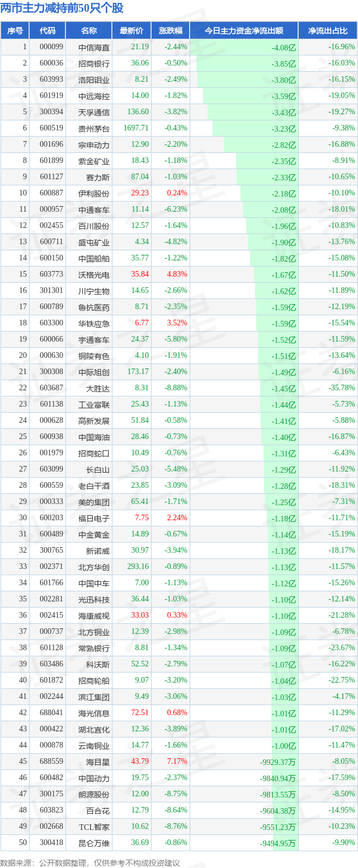358x868 pixels.
Task: Click stock code 600036
Action: pyautogui.click(x=51, y=63)
